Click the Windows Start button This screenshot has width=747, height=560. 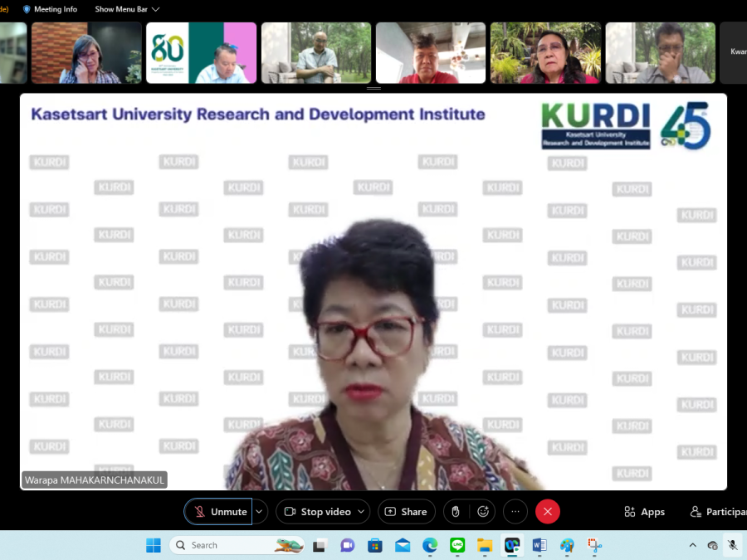point(154,545)
